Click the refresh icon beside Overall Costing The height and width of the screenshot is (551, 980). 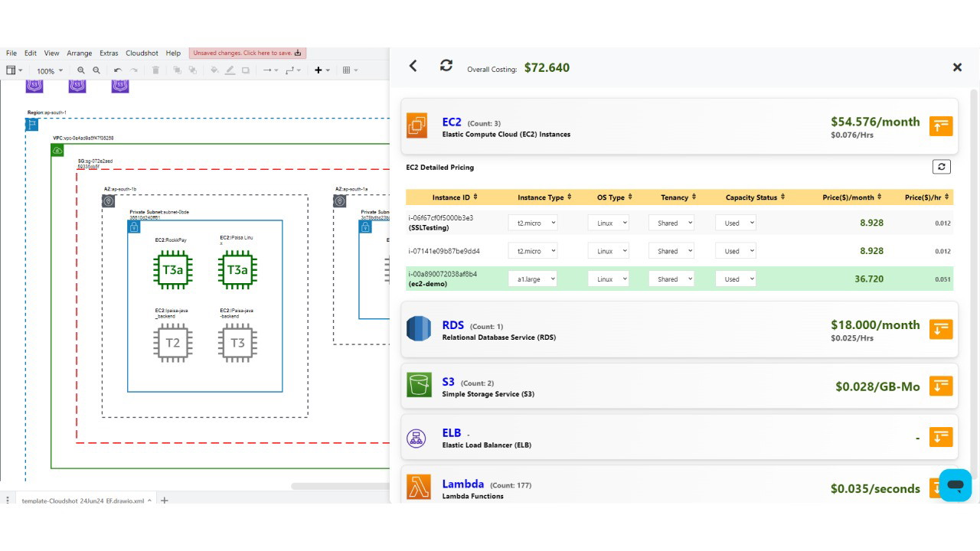tap(446, 66)
